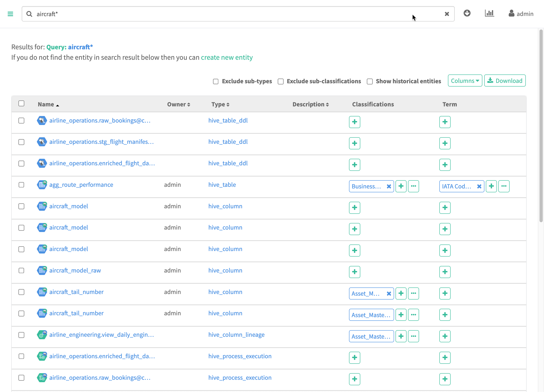This screenshot has height=392, width=544.
Task: Clear the search query with the X icon
Action: click(x=447, y=14)
